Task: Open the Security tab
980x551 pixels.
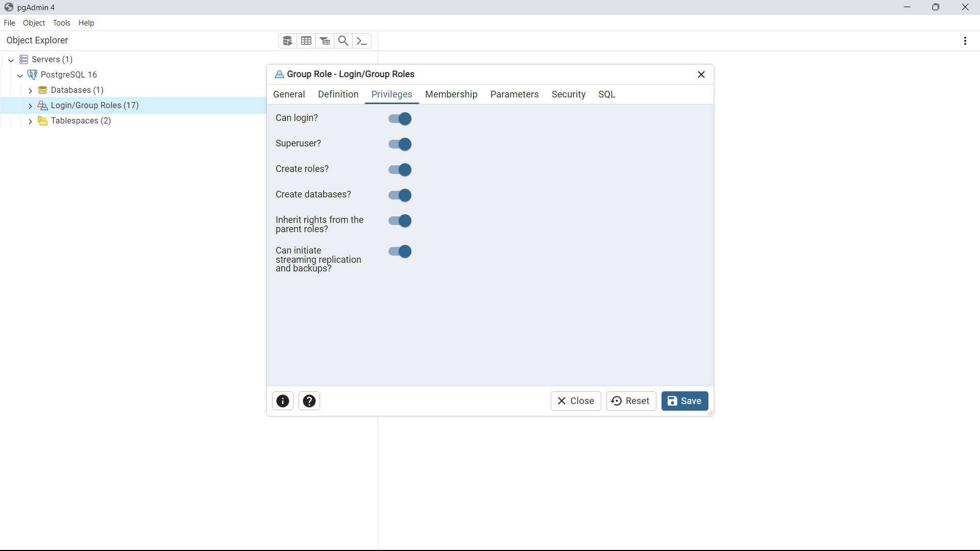Action: [x=569, y=94]
